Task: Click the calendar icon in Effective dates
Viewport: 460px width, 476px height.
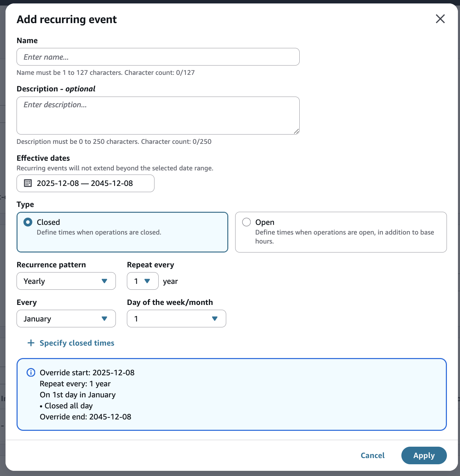Action: point(28,183)
